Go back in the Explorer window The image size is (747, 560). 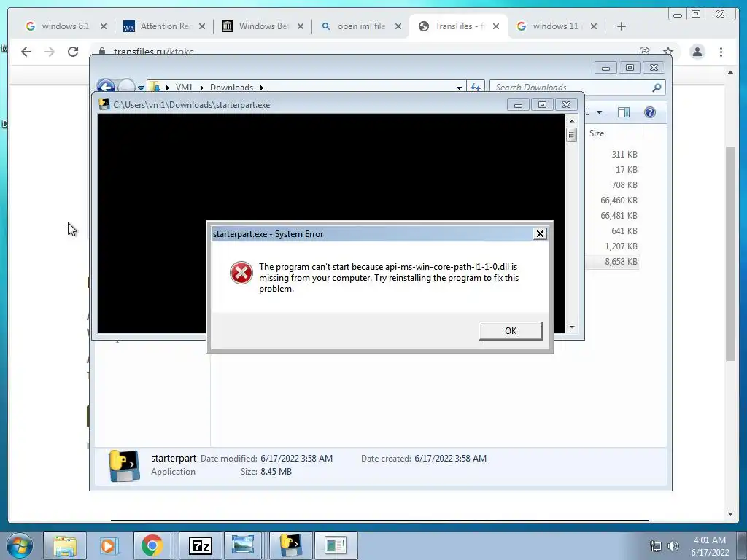pos(106,86)
